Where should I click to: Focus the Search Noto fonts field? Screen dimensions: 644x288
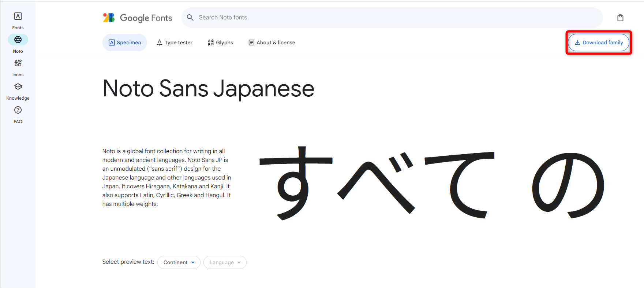pyautogui.click(x=392, y=18)
